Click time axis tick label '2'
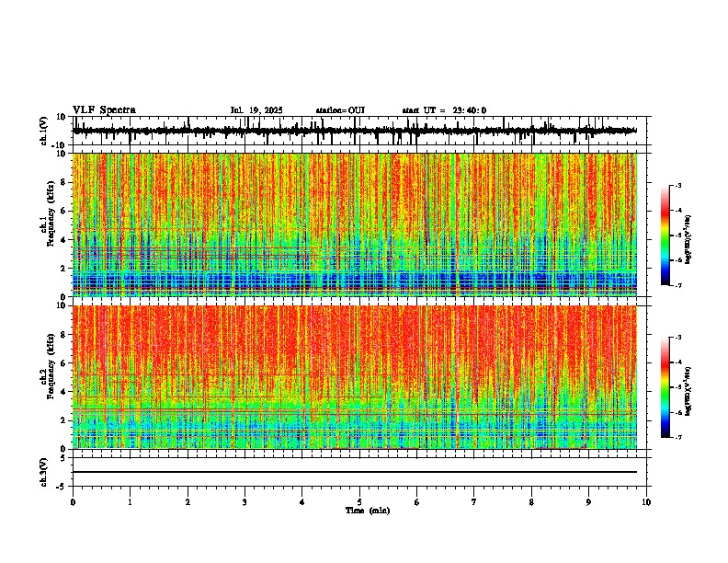728x563 pixels. pos(188,502)
